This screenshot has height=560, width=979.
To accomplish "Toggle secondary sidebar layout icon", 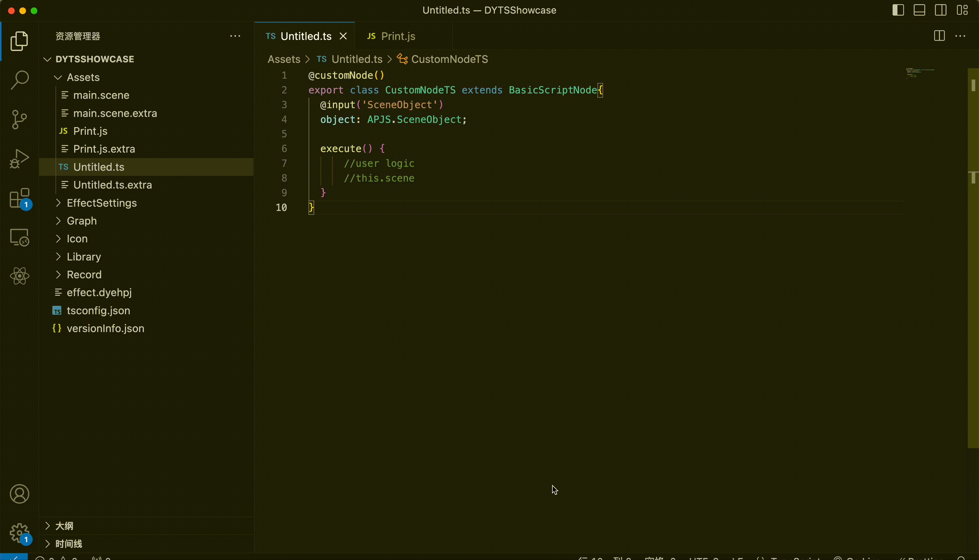I will tap(940, 10).
